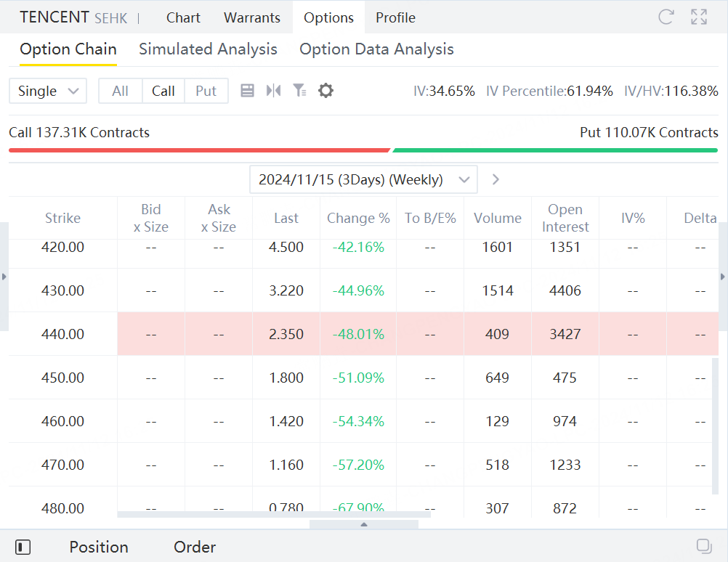Click the pop-out window icon at bottom right
The width and height of the screenshot is (728, 562).
[x=703, y=546]
